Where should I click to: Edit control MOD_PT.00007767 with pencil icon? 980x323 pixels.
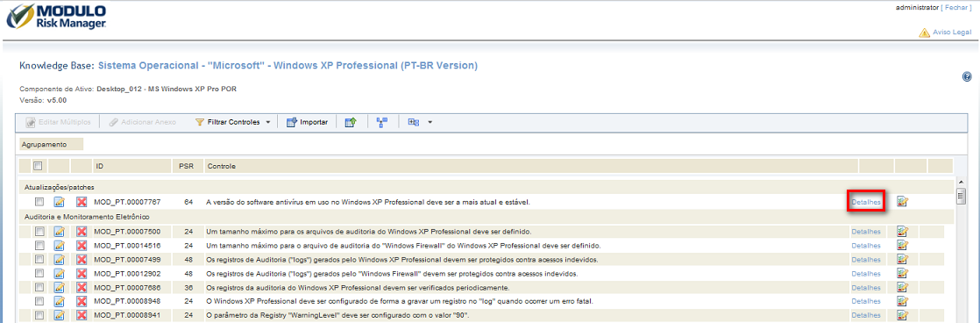(x=60, y=202)
